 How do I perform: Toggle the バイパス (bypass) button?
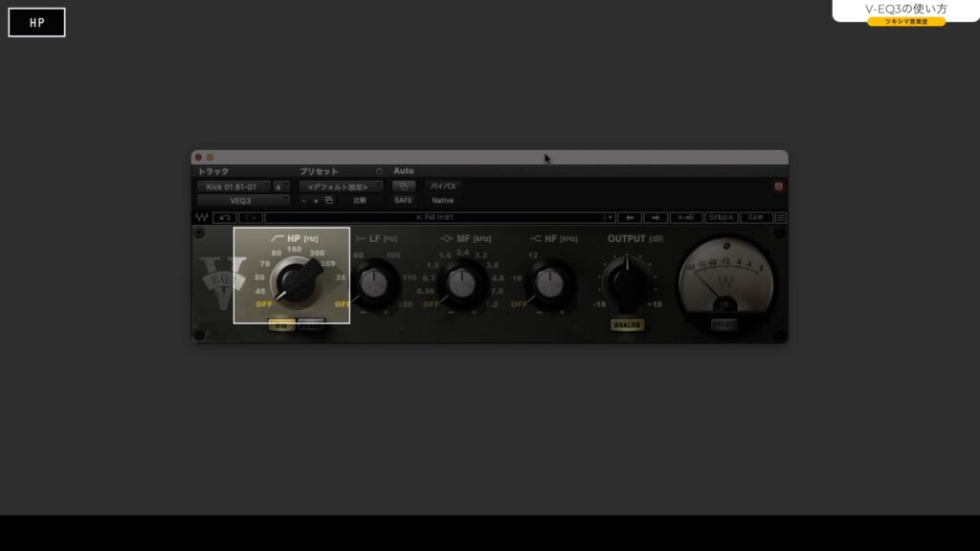tap(442, 187)
